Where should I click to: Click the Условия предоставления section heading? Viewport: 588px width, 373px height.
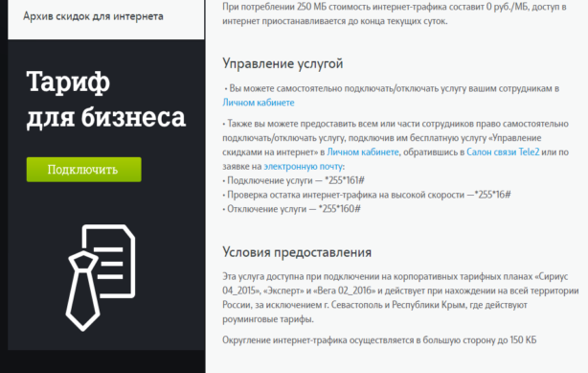297,252
